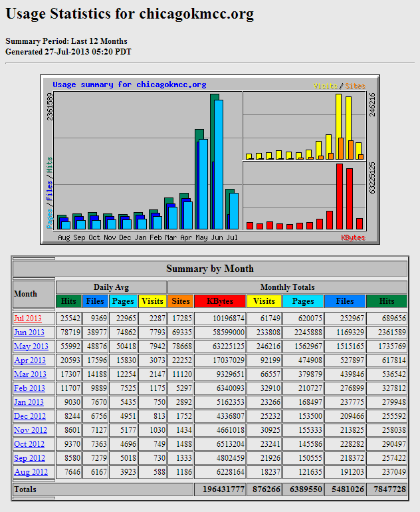Open the Oct 2012 monthly report link
This screenshot has height=512, width=420.
pos(29,444)
